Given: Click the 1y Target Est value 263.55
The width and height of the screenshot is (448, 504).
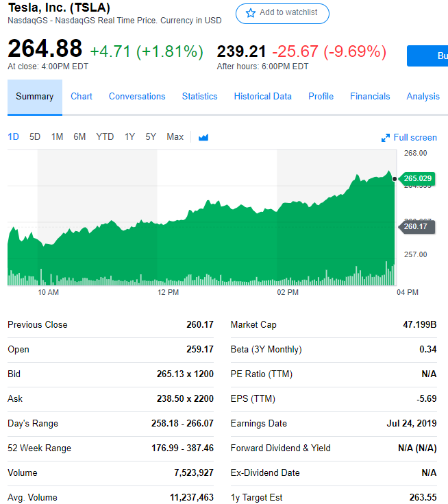Looking at the screenshot, I should click(423, 498).
